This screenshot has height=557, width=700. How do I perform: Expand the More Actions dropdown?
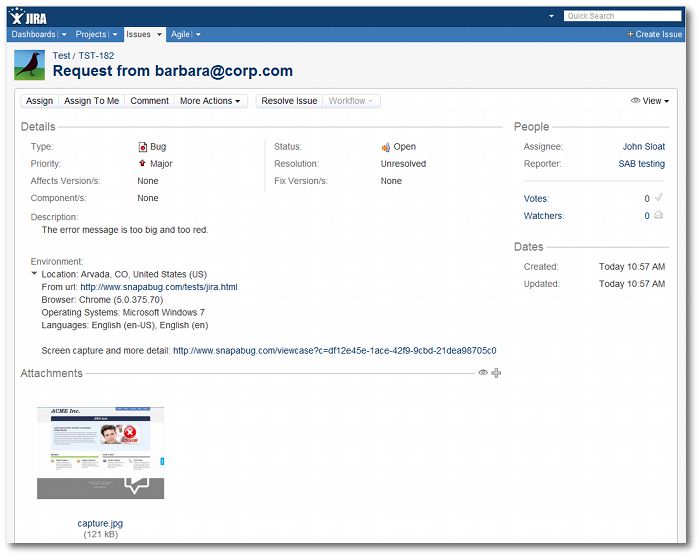[210, 101]
